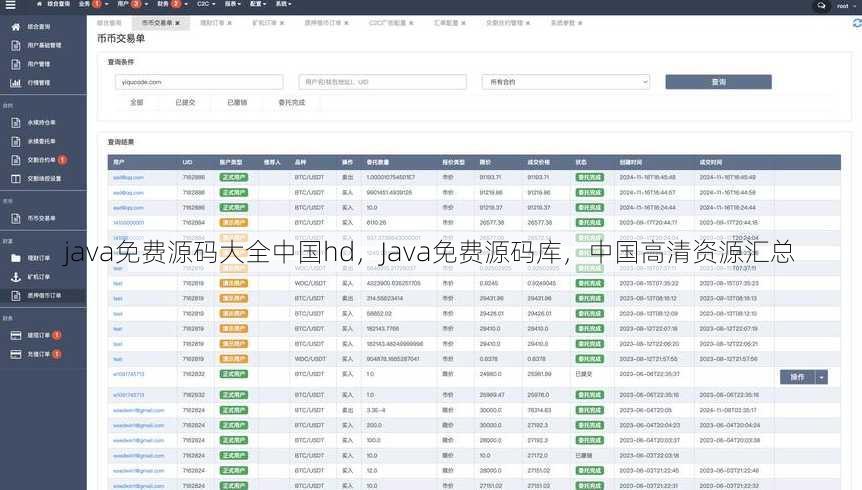Expand the 财务 top menu
The width and height of the screenshot is (862, 490).
coord(172,4)
